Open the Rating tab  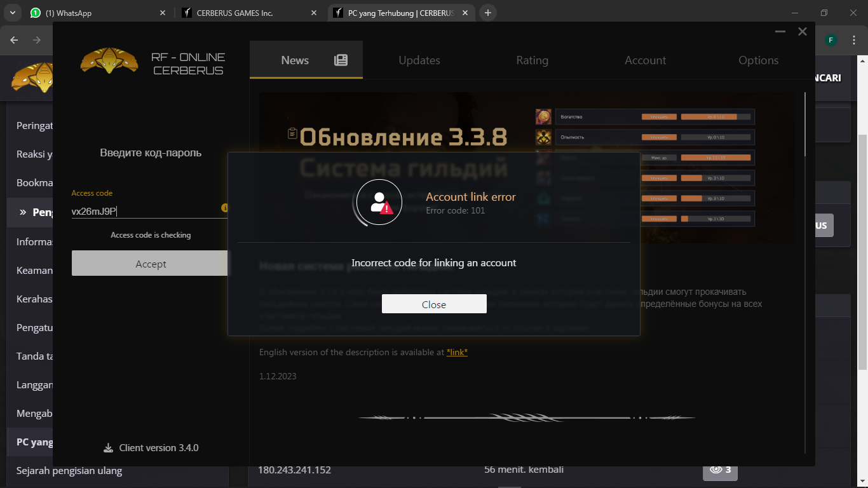coord(532,60)
